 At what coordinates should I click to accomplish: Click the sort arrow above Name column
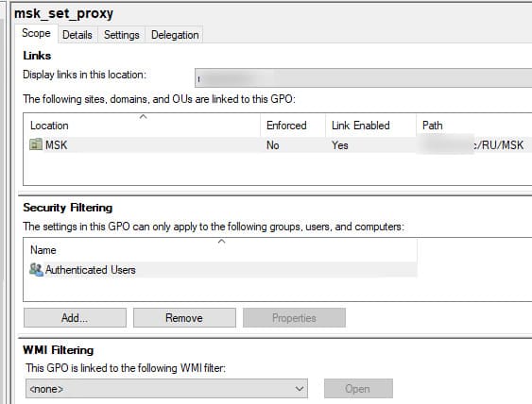tap(221, 242)
